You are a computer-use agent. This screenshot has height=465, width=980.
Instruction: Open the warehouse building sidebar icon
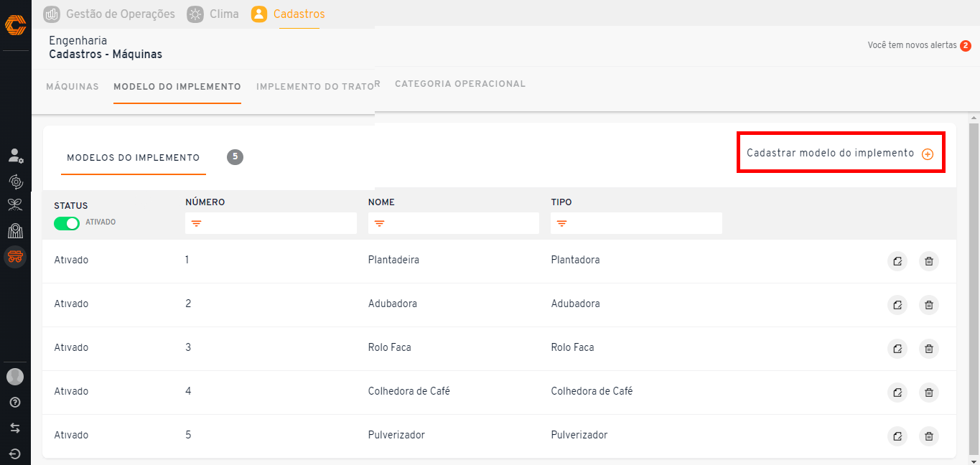coord(15,230)
